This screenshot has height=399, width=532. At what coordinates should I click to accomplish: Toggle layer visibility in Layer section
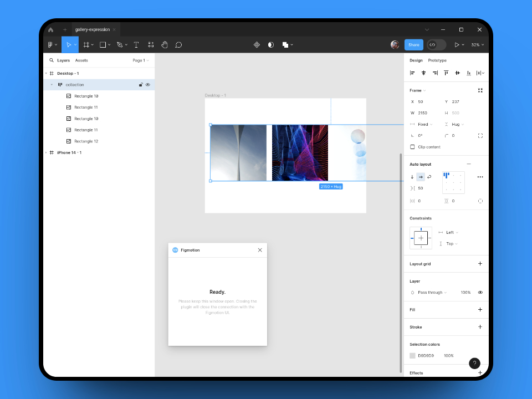[x=480, y=293]
